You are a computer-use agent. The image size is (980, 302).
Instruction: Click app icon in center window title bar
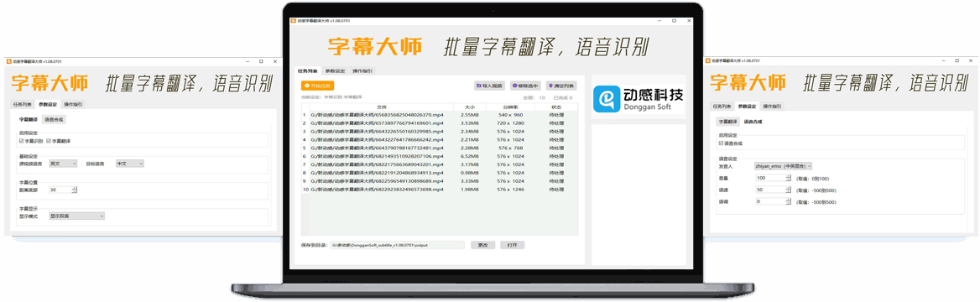pyautogui.click(x=292, y=21)
